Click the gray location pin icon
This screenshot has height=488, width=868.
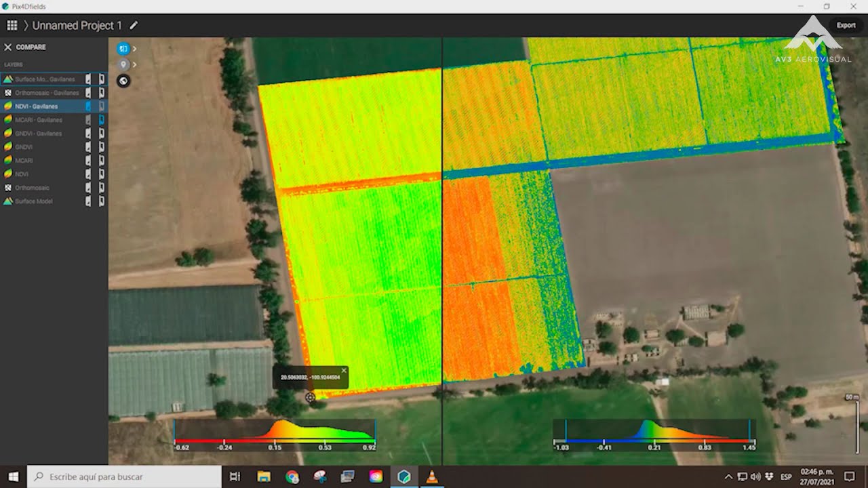point(123,65)
